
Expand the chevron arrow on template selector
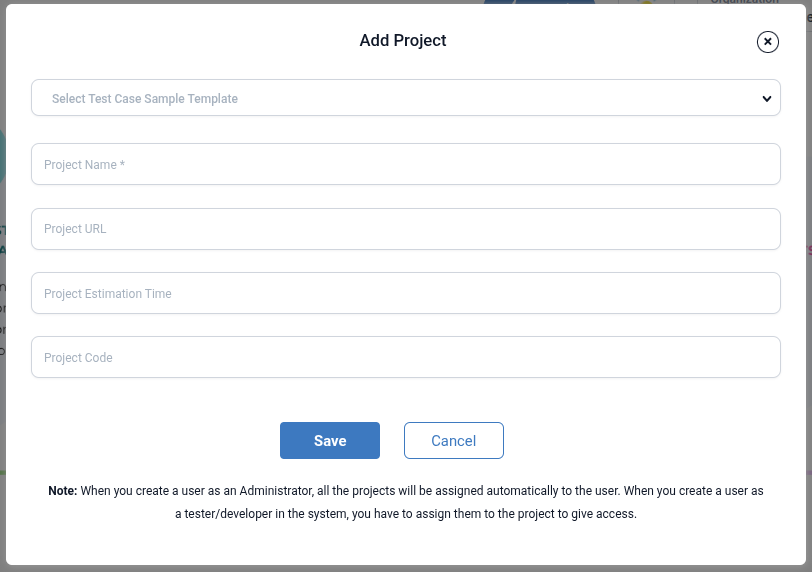coord(767,98)
